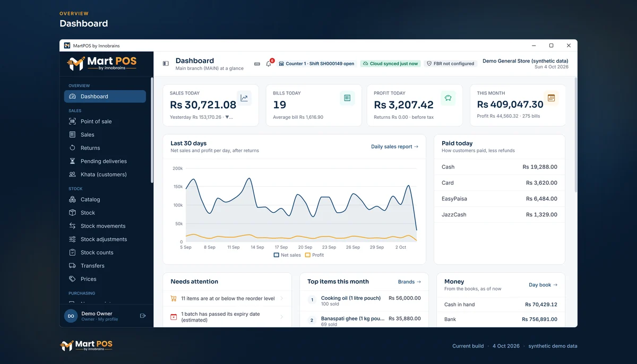Select the Card Rs 3,620.00 row

click(500, 183)
